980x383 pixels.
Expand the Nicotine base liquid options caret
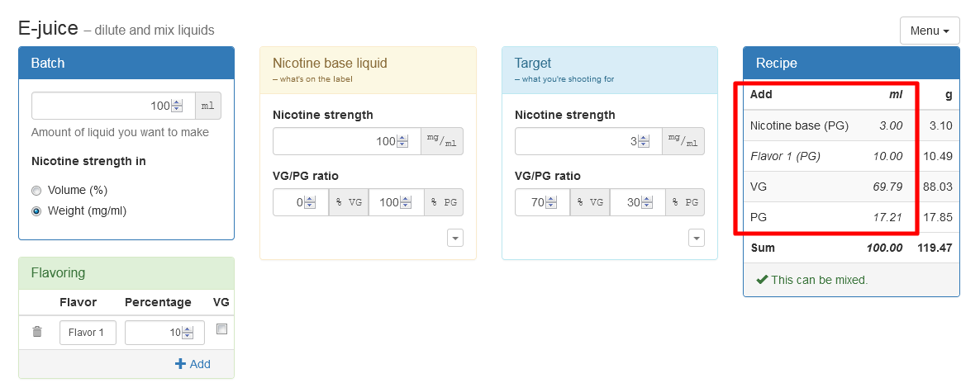455,238
